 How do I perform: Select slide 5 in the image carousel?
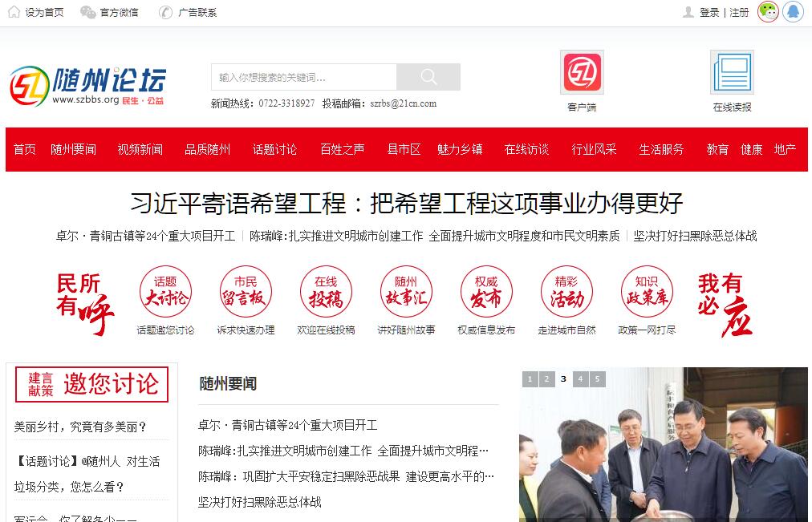point(598,379)
